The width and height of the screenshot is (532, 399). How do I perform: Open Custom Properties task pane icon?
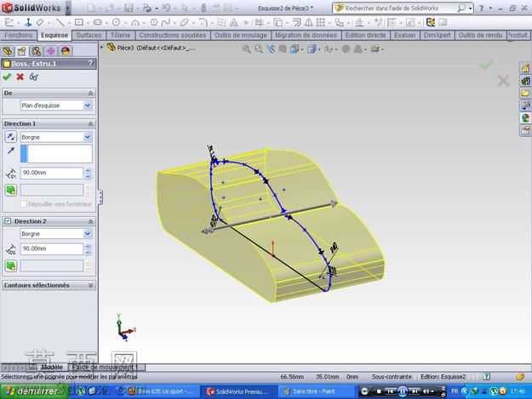click(525, 130)
